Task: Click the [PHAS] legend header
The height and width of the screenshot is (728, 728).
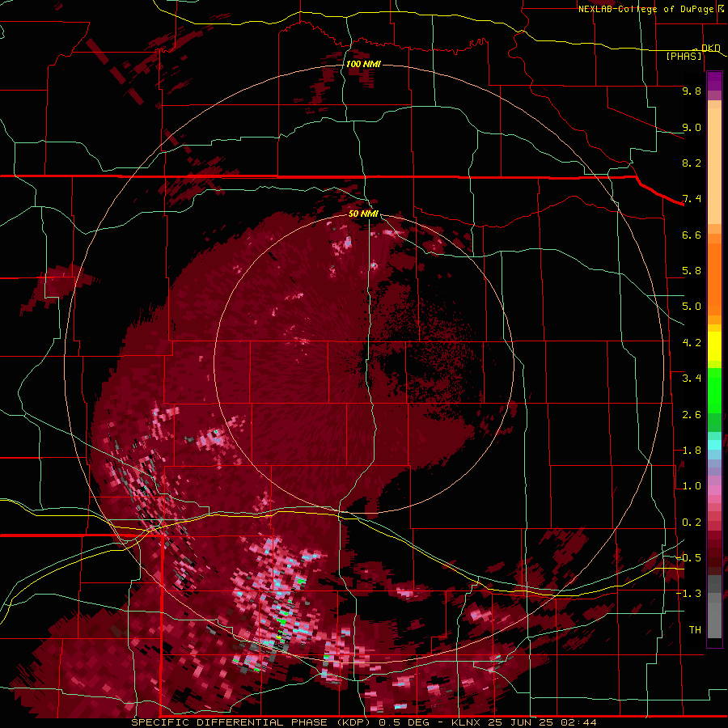Action: tap(684, 57)
